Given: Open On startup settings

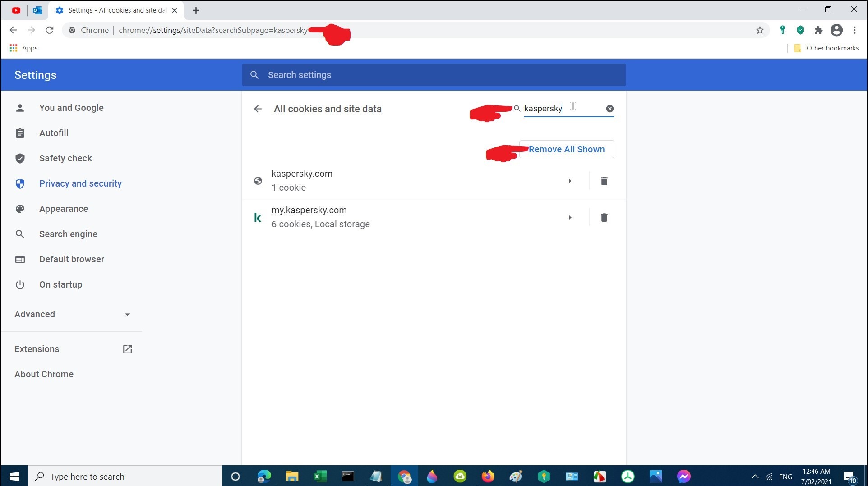Looking at the screenshot, I should (60, 284).
